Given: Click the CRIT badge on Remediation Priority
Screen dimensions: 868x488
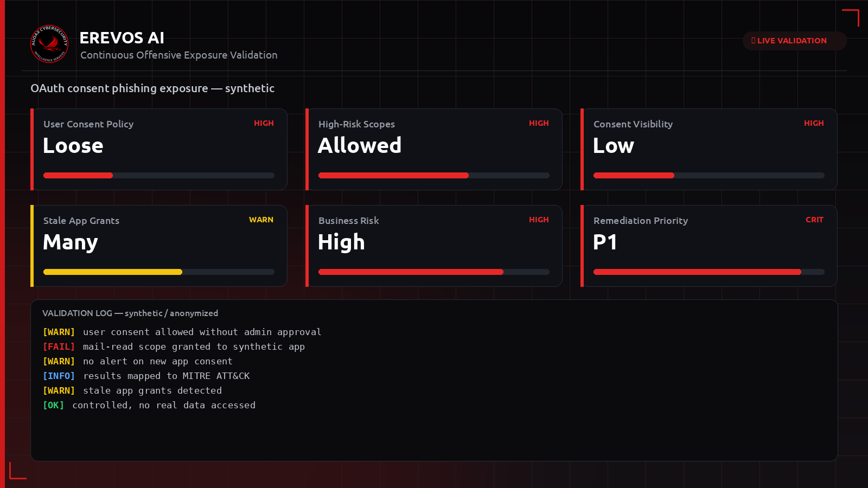Looking at the screenshot, I should tap(814, 220).
